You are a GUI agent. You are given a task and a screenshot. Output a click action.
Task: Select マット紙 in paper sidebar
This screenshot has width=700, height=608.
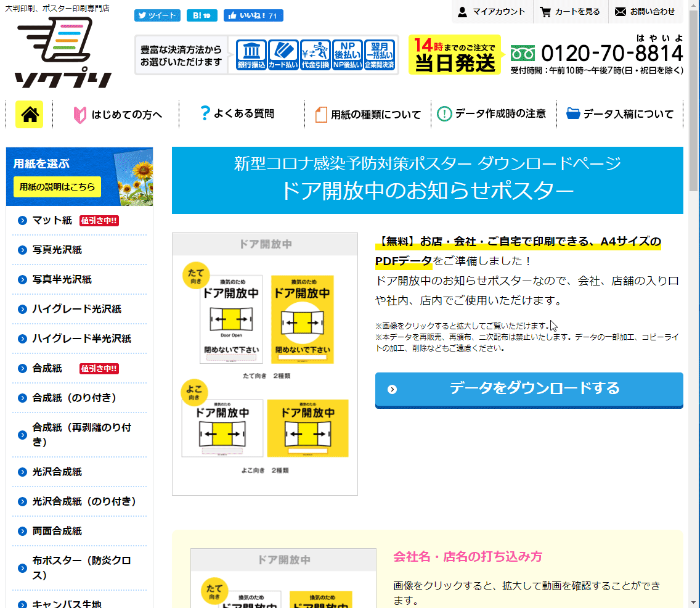tap(52, 220)
